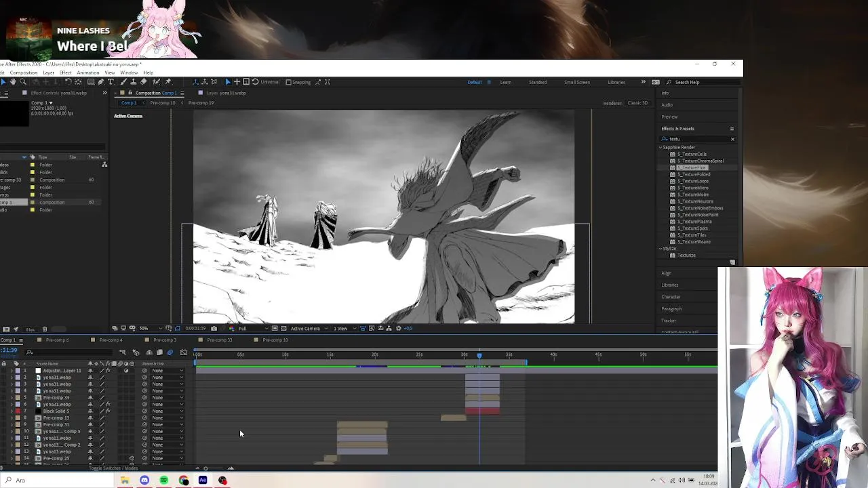Click Toggle Switches / Modes button
868x488 pixels.
click(x=113, y=468)
